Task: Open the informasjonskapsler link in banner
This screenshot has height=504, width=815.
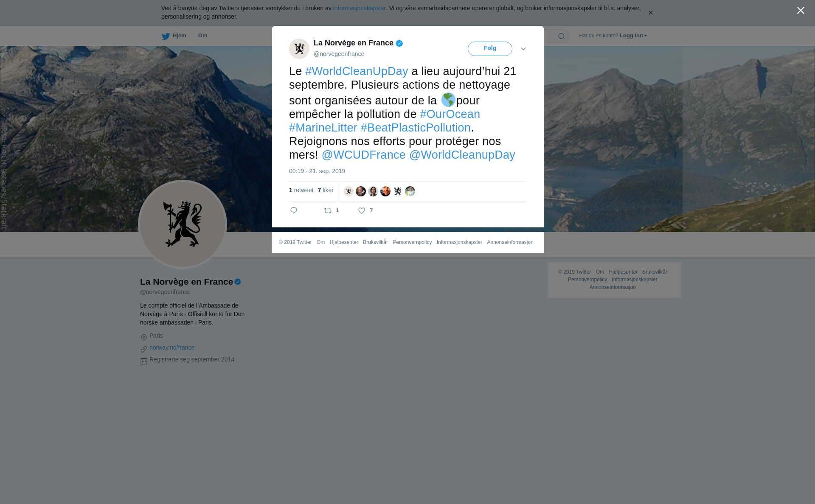Action: [x=359, y=8]
